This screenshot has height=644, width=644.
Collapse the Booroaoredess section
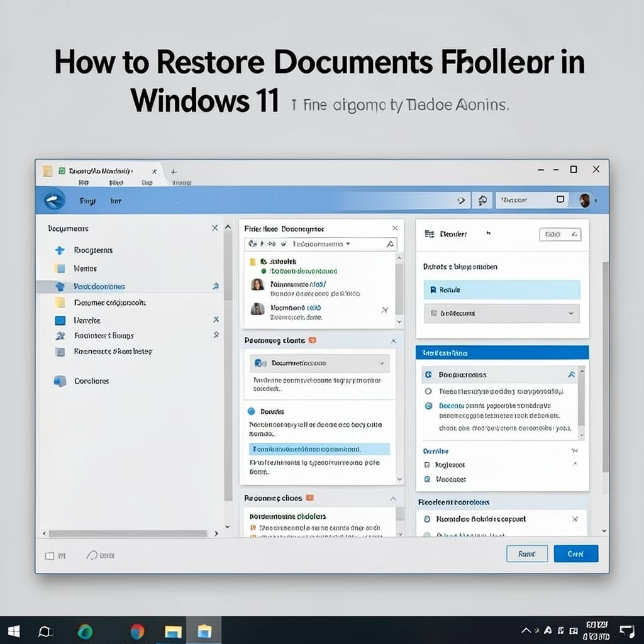[571, 374]
